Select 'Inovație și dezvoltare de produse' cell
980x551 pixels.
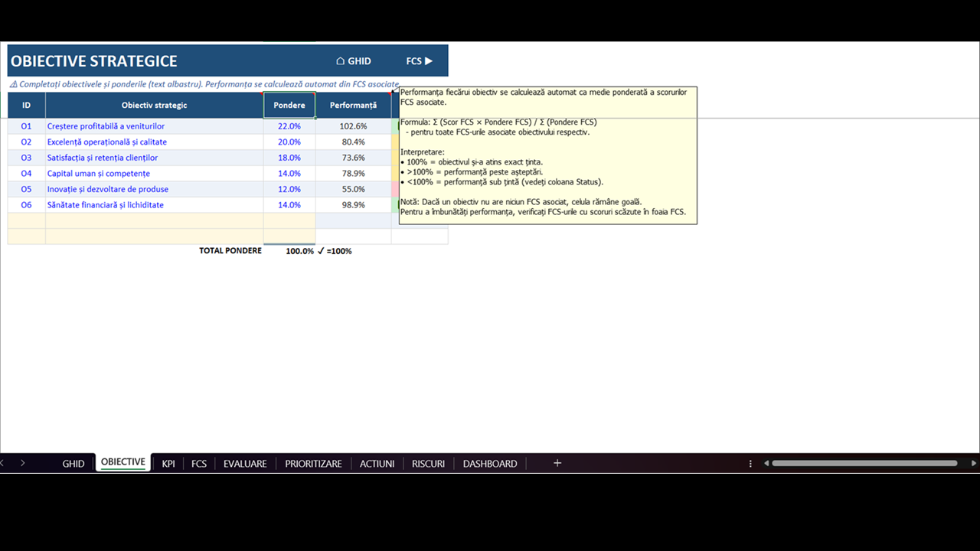click(x=154, y=189)
